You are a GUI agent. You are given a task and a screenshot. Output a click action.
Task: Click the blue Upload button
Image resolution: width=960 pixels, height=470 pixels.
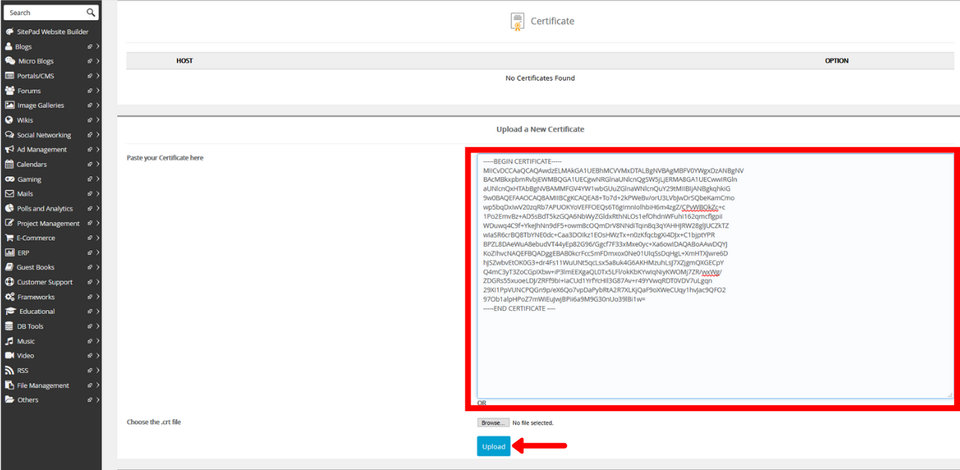tap(493, 446)
